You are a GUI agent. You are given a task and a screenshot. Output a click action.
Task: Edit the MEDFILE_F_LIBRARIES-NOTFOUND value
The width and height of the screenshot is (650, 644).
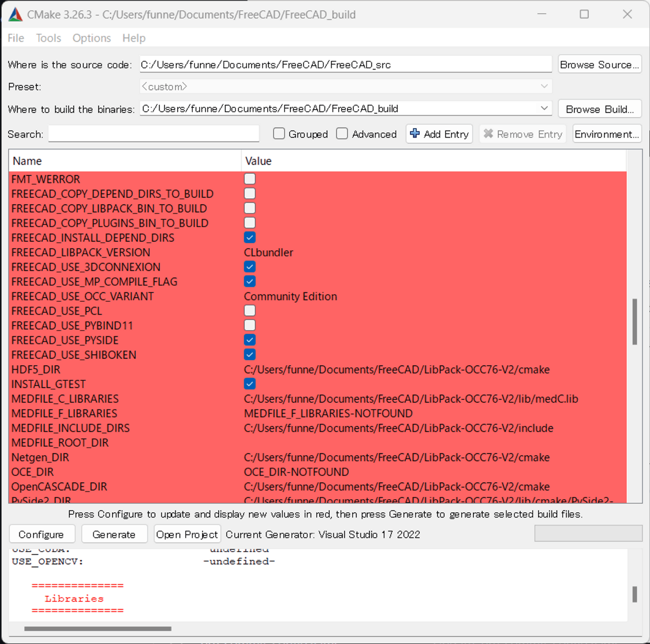[328, 413]
